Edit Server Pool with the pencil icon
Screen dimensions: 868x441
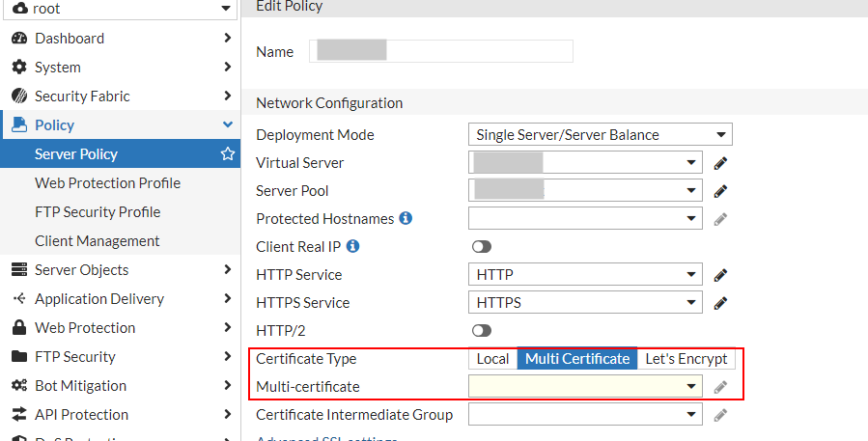click(719, 191)
